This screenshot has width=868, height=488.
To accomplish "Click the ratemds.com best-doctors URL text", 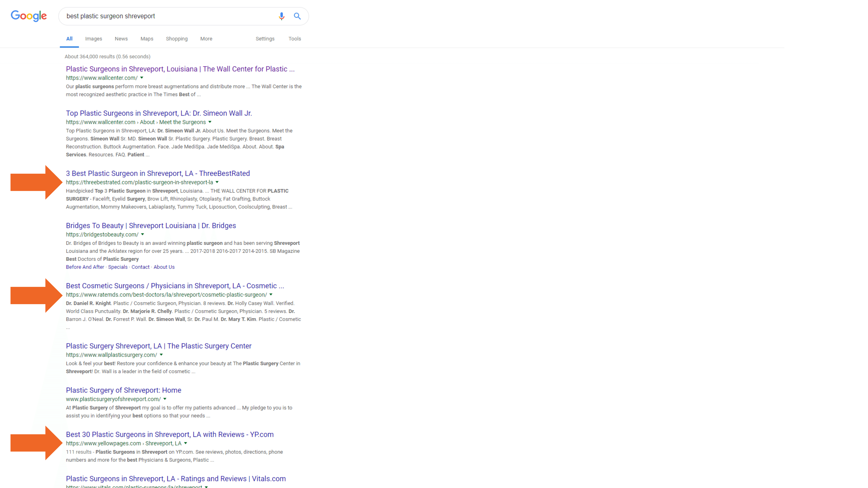I will [166, 295].
